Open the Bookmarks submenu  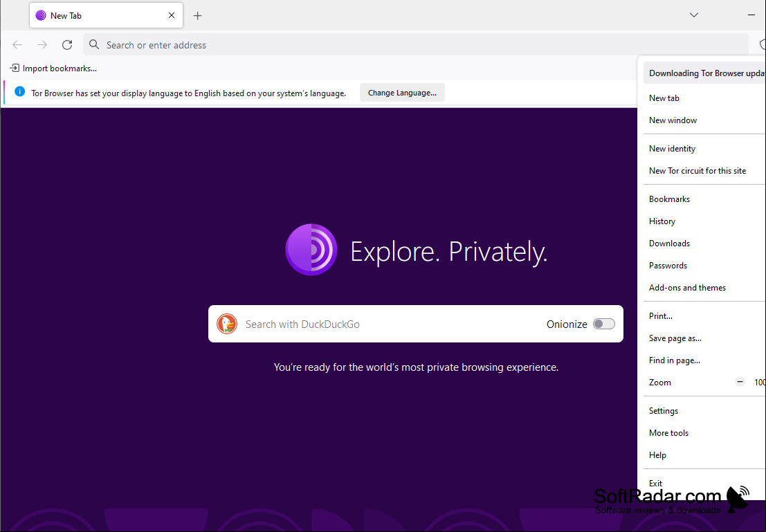tap(704, 199)
